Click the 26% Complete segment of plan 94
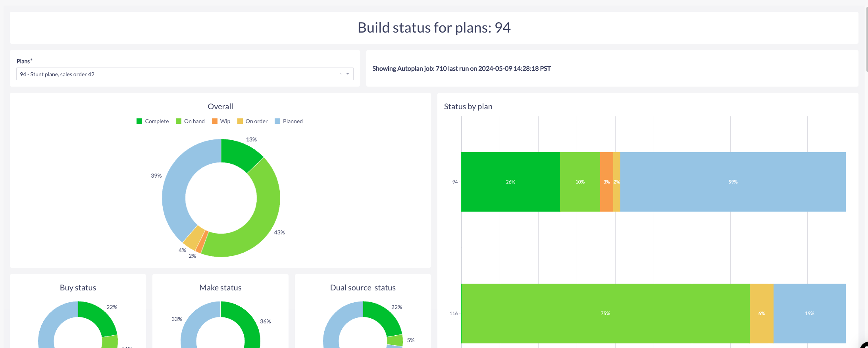868x348 pixels. (510, 182)
